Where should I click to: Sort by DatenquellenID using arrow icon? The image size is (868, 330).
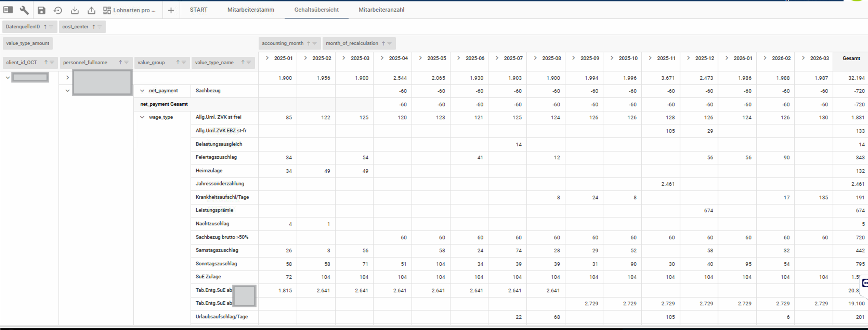[45, 27]
